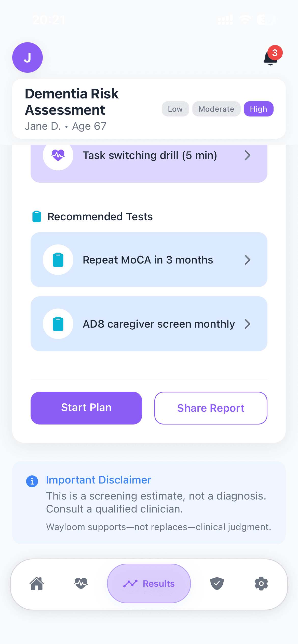Open the heart-pulse health section in navigation
This screenshot has height=644, width=298.
click(80, 584)
